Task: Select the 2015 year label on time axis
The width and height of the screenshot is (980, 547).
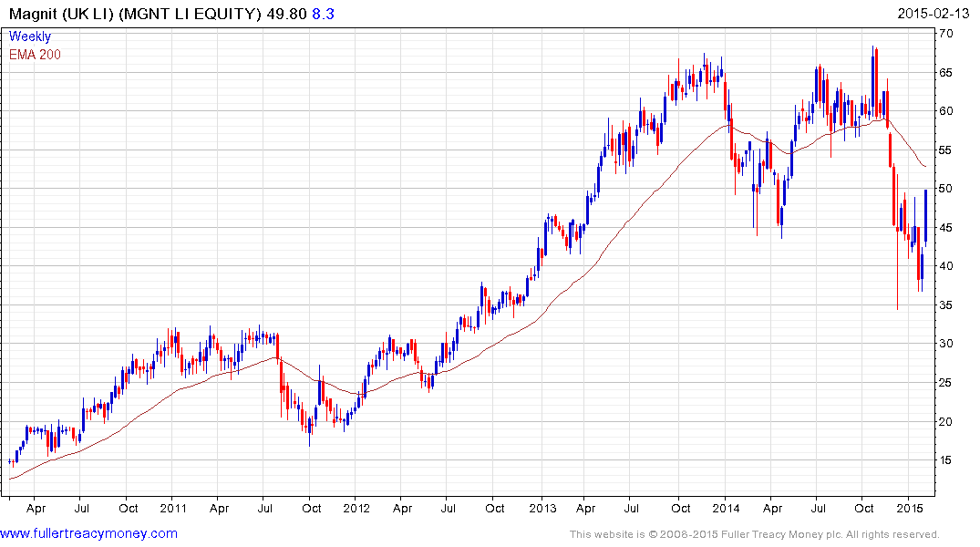Action: tap(910, 508)
